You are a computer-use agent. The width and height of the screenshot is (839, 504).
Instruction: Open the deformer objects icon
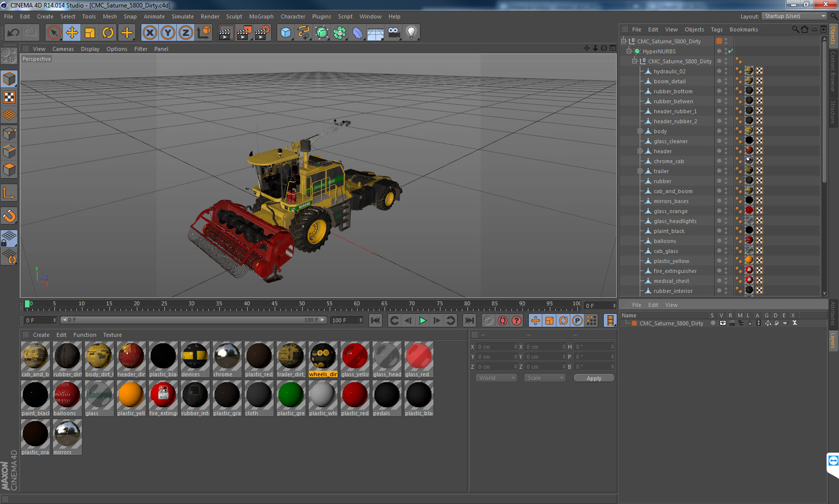pyautogui.click(x=358, y=33)
